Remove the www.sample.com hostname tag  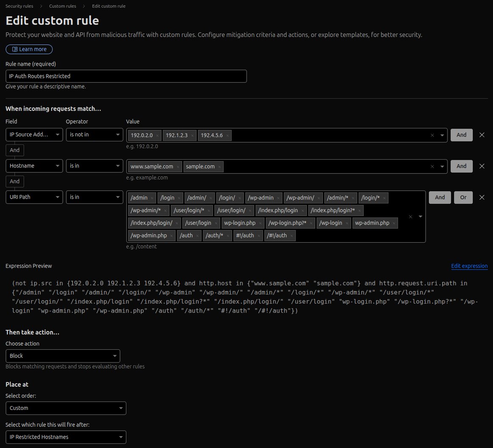coord(178,167)
